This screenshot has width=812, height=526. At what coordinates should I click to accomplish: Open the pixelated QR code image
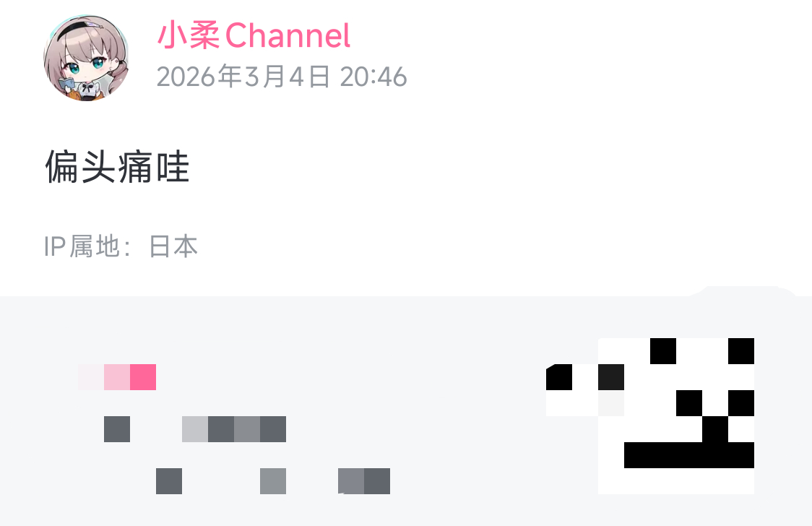coord(650,415)
